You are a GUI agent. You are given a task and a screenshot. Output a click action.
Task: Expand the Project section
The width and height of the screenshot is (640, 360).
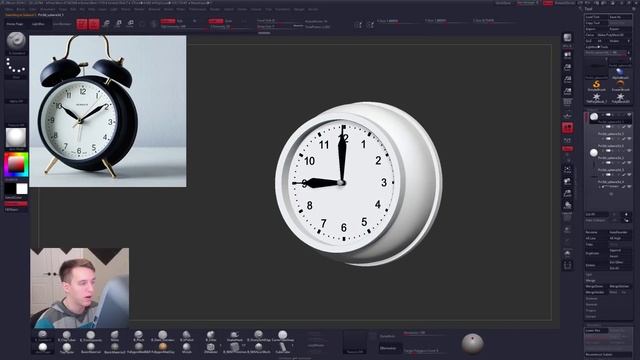click(x=591, y=310)
